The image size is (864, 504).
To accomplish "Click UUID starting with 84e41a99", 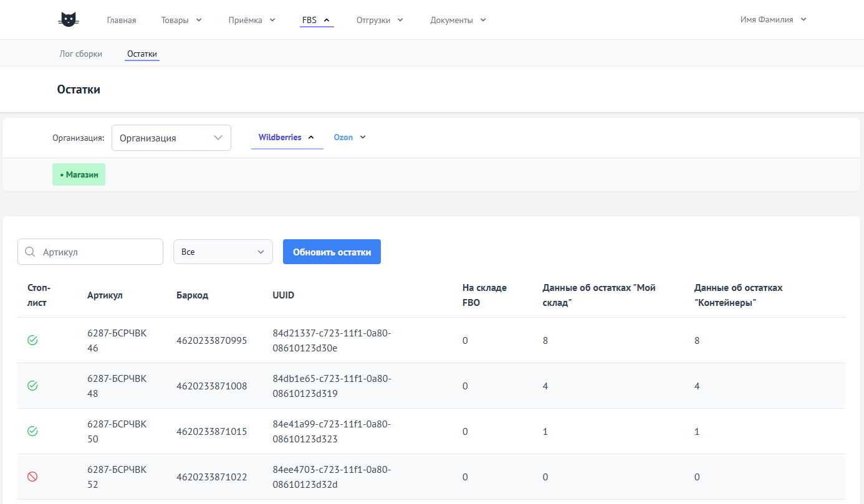I will click(x=332, y=432).
